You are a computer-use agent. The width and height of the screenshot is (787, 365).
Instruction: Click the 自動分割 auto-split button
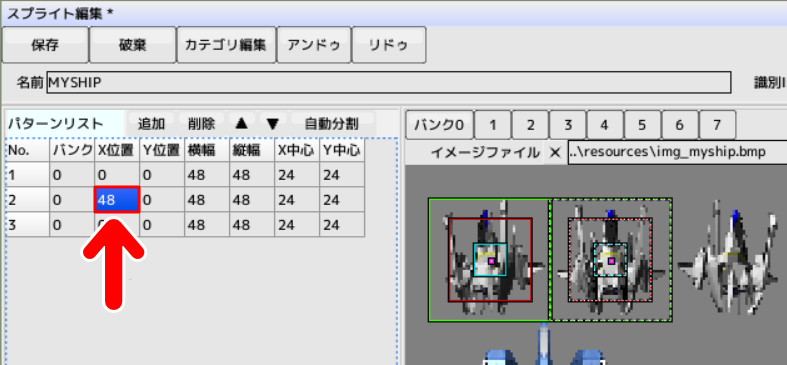pyautogui.click(x=332, y=123)
